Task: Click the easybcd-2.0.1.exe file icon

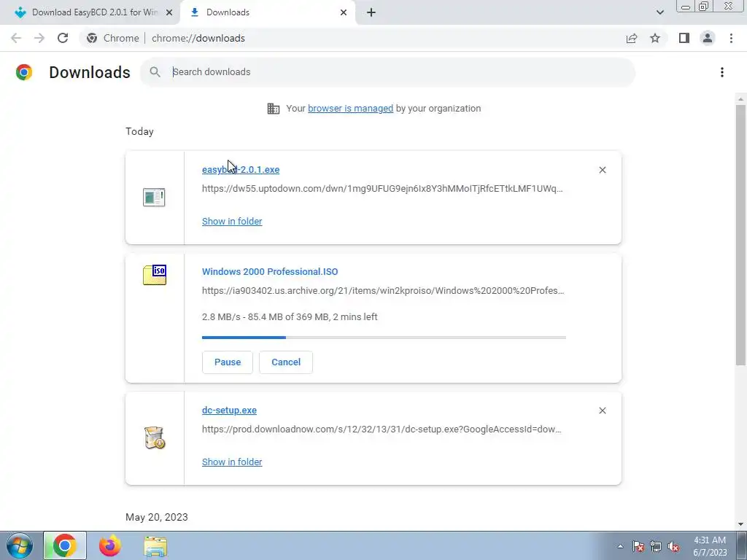Action: point(154,197)
